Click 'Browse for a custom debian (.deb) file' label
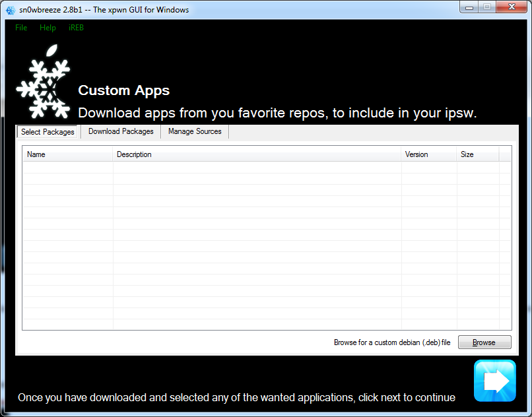This screenshot has height=417, width=532. [392, 342]
